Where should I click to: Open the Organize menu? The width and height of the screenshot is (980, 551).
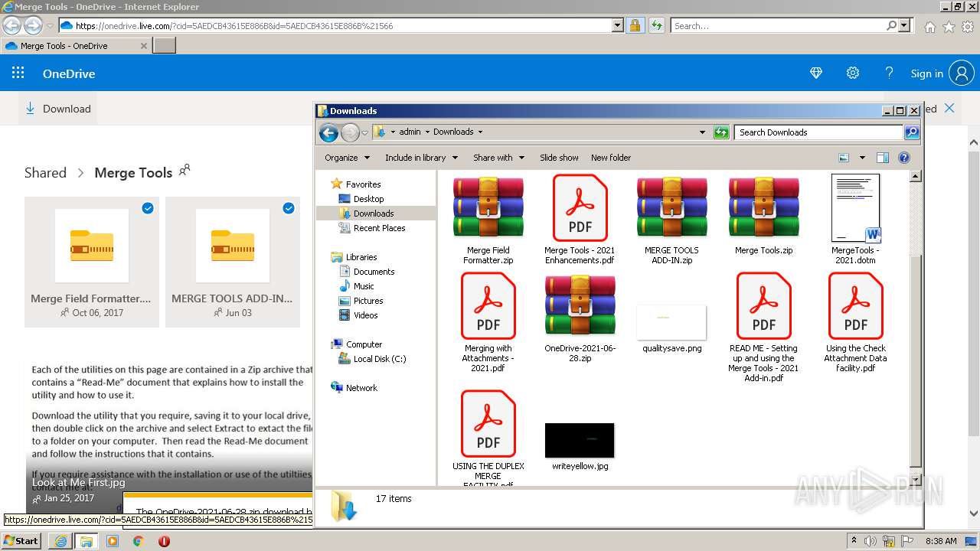point(347,158)
